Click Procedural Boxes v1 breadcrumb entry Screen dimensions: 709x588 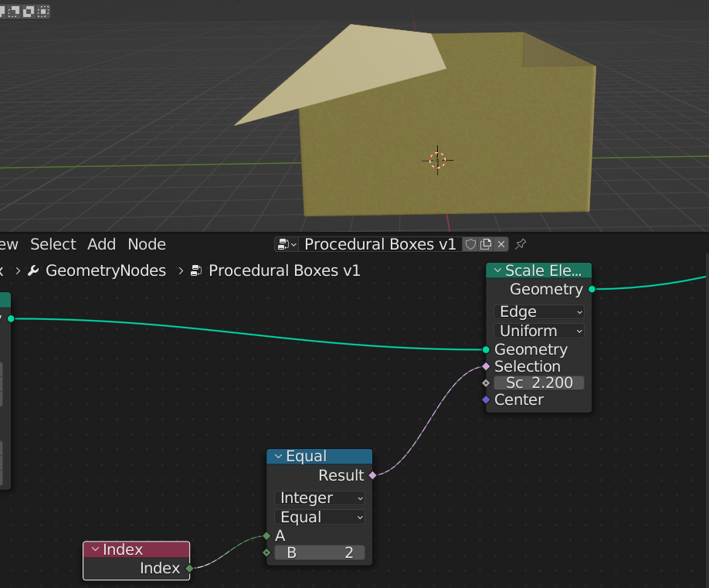[284, 270]
